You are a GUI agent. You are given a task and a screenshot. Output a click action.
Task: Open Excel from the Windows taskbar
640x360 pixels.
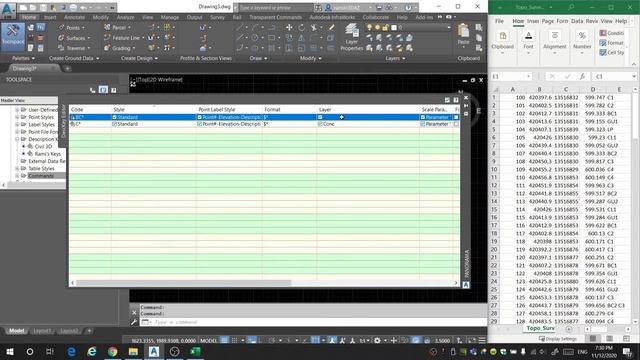pyautogui.click(x=195, y=351)
